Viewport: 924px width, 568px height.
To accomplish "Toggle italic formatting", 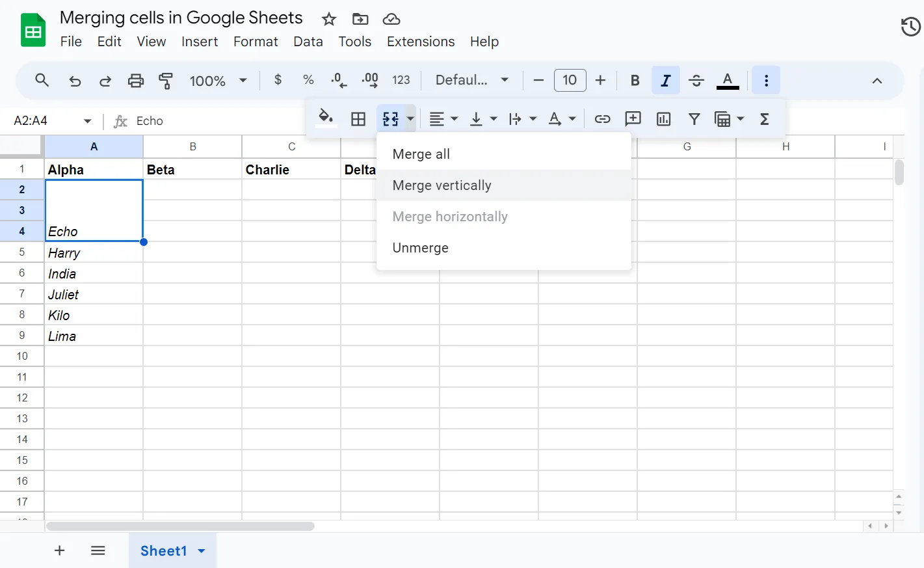I will (666, 81).
